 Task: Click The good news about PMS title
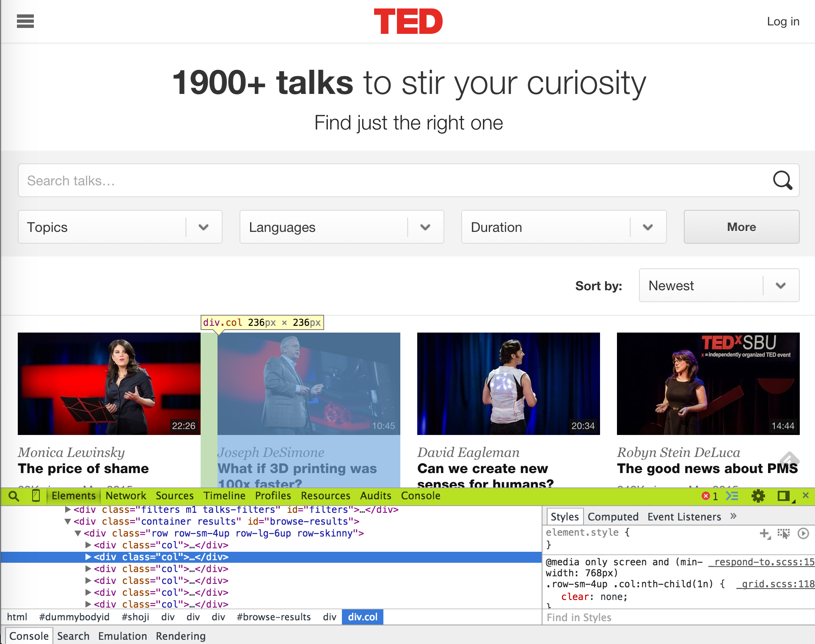click(707, 468)
